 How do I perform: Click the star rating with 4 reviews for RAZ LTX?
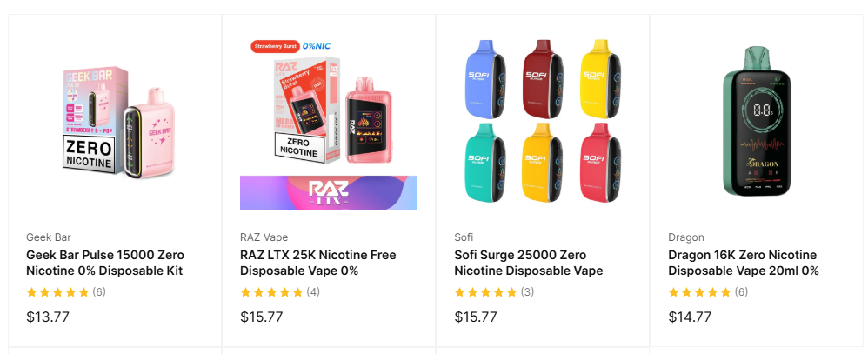coord(280,292)
